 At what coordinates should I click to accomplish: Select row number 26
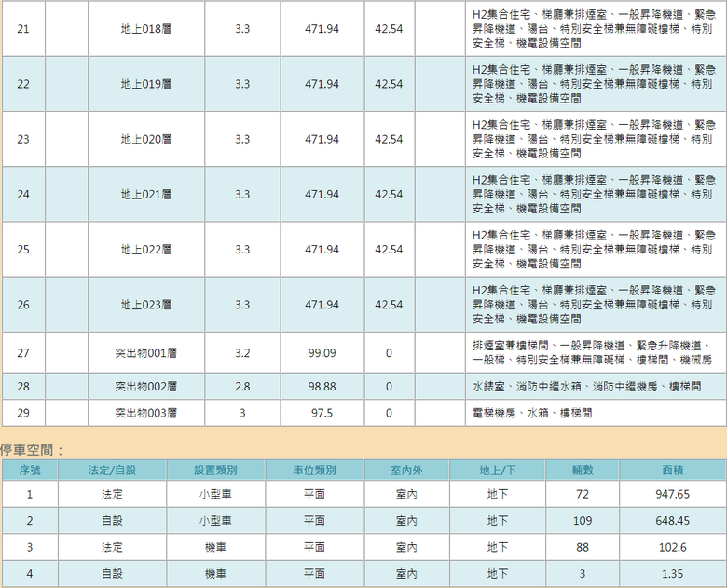pyautogui.click(x=23, y=305)
